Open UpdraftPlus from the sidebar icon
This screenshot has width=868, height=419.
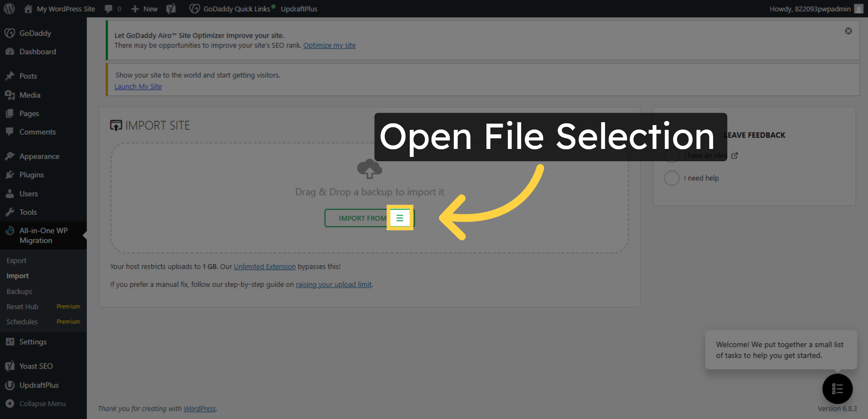click(10, 385)
